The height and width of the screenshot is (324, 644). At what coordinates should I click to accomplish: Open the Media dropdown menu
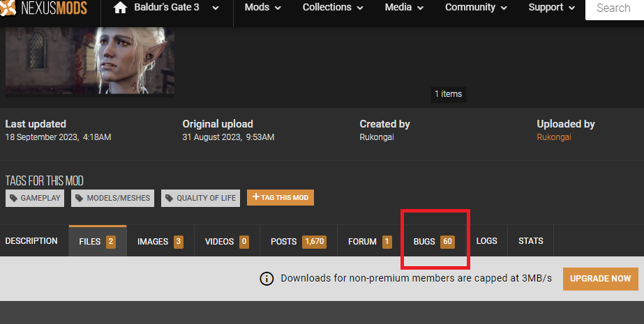pos(407,8)
